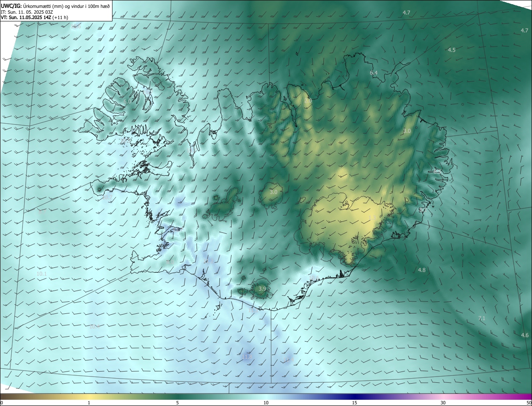Click the VT valid time line

[x=34, y=17]
